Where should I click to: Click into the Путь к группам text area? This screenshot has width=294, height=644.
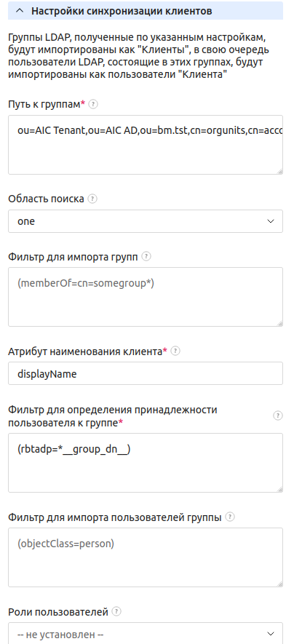[x=146, y=145]
